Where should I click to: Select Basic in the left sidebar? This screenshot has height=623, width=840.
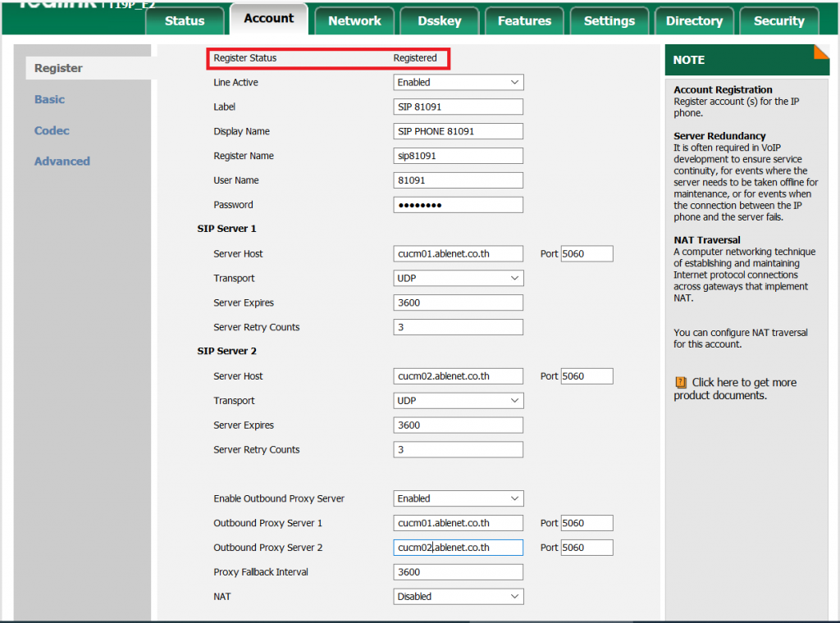[x=49, y=99]
